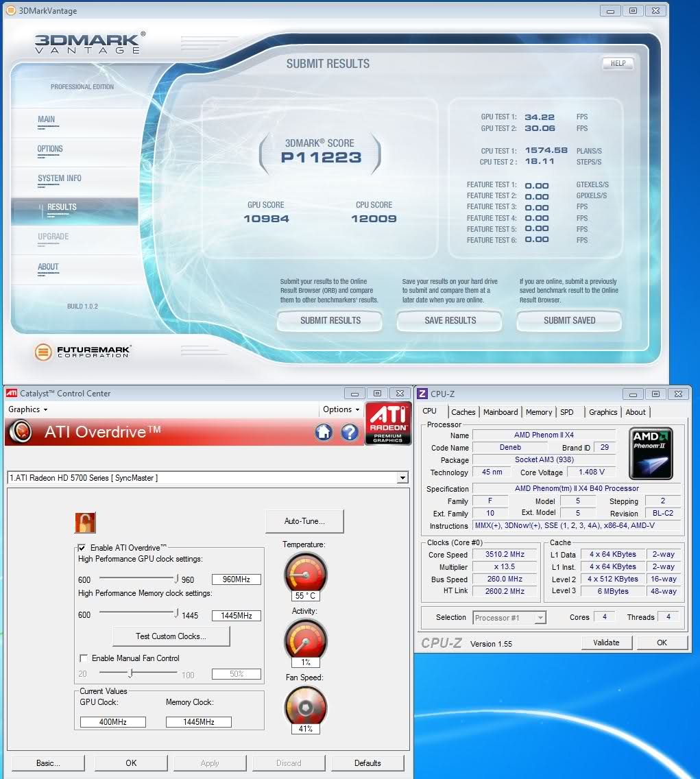Click the Futuremark Corporation logo
The width and height of the screenshot is (700, 779).
point(84,352)
